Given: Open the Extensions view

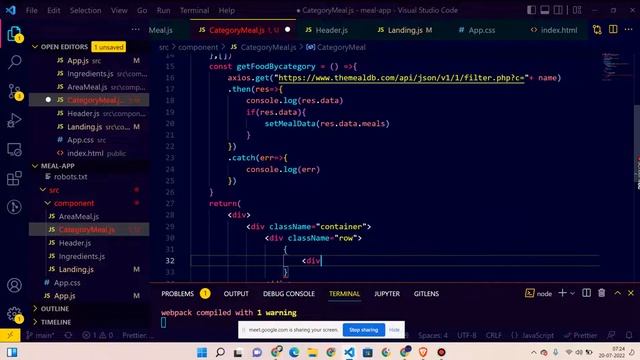Looking at the screenshot, I should point(14,178).
